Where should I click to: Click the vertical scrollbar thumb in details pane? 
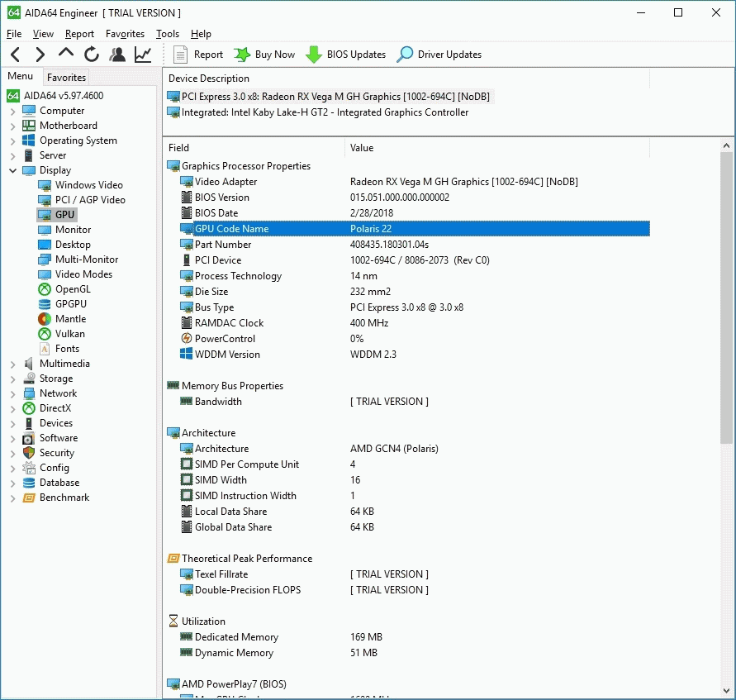[x=726, y=298]
